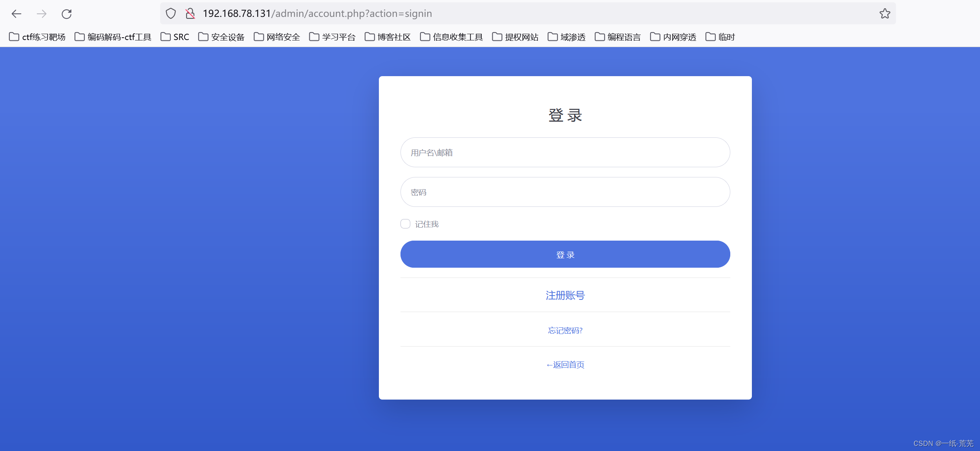Click into the 密码 password field
This screenshot has height=451, width=980.
tap(565, 192)
